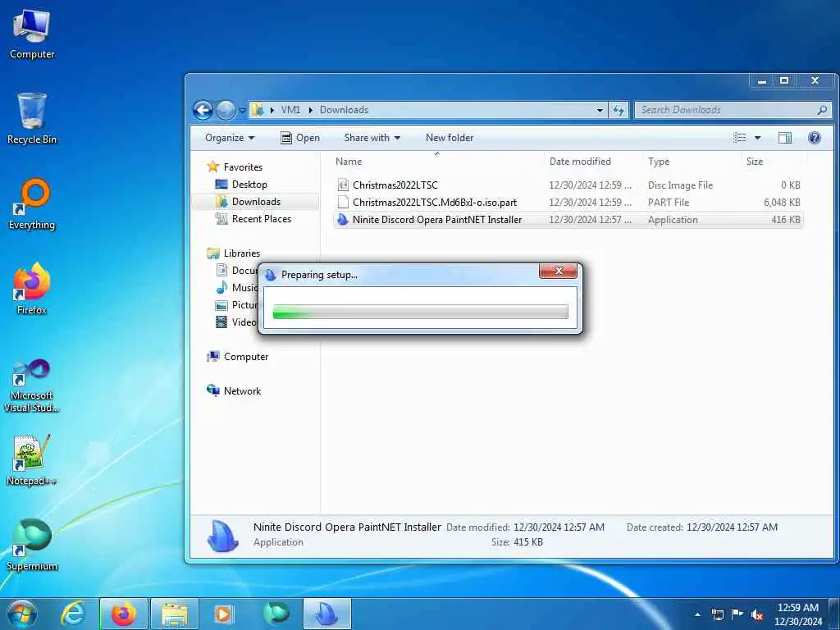Open the Action Center flag icon
Screen dimensions: 840x630
tap(737, 614)
